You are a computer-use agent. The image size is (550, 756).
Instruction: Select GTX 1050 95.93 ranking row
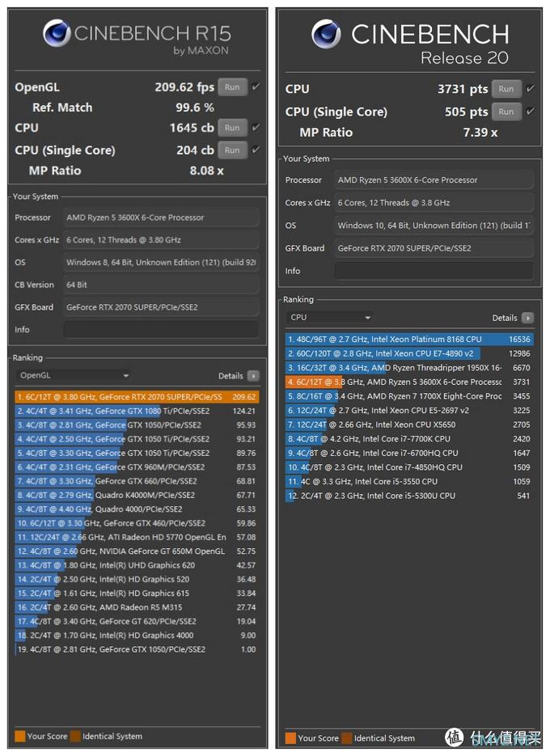137,425
